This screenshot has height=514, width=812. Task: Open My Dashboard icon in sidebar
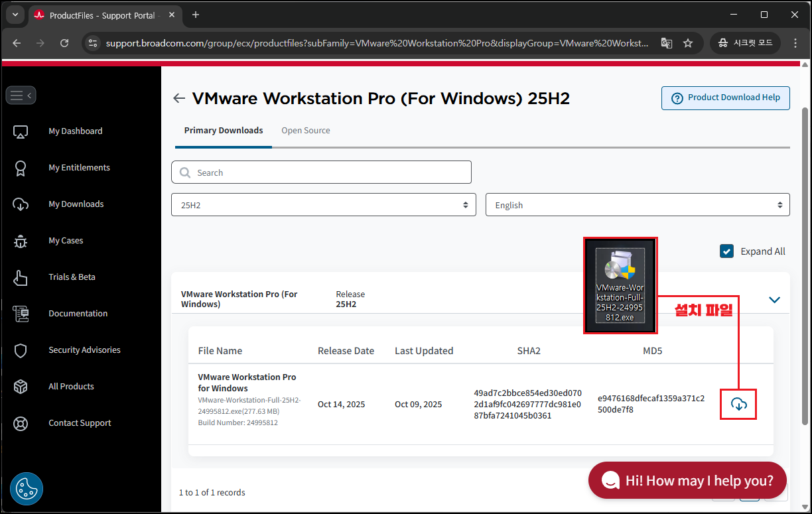(21, 131)
